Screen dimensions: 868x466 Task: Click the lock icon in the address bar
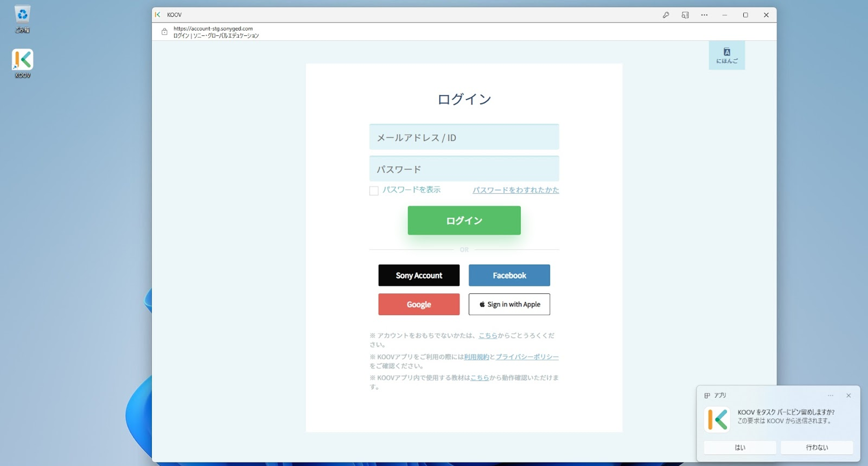click(164, 31)
